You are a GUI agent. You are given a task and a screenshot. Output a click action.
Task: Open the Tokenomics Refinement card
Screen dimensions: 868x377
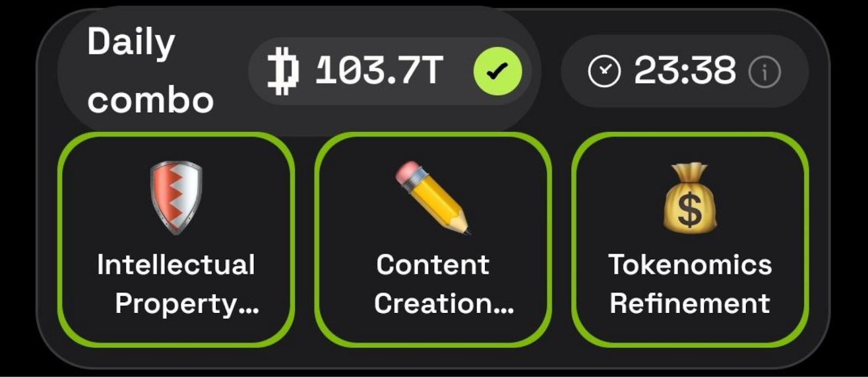690,239
